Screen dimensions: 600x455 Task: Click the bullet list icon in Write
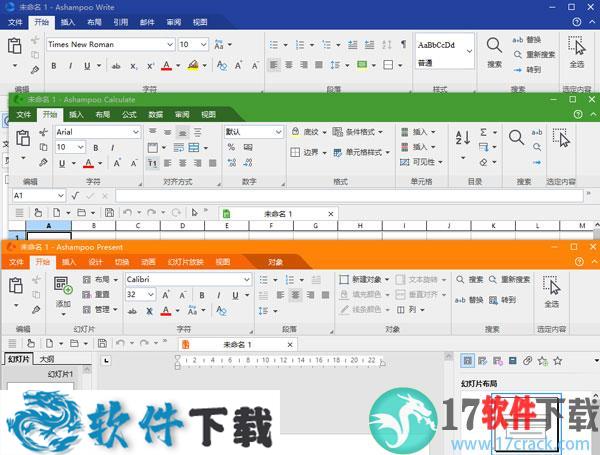(x=274, y=45)
